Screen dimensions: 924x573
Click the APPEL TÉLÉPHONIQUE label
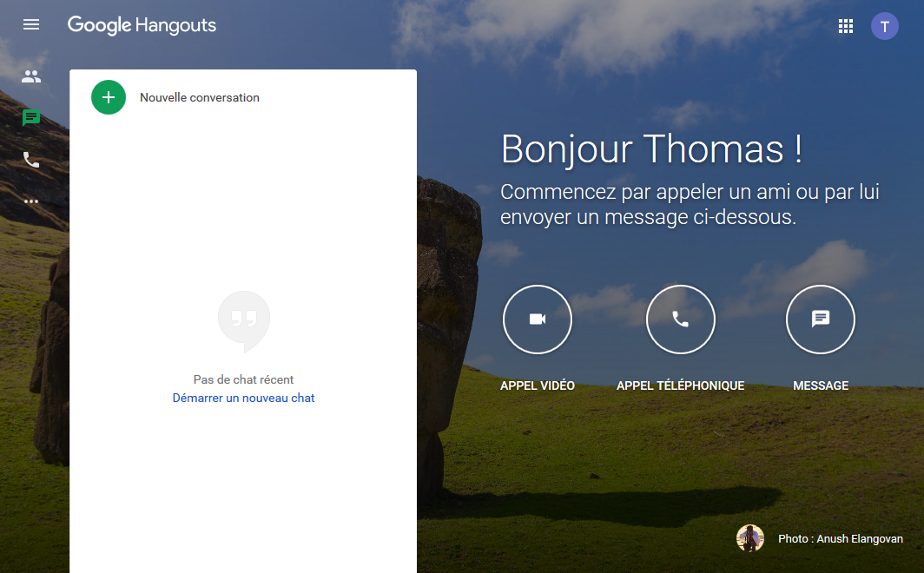click(680, 385)
